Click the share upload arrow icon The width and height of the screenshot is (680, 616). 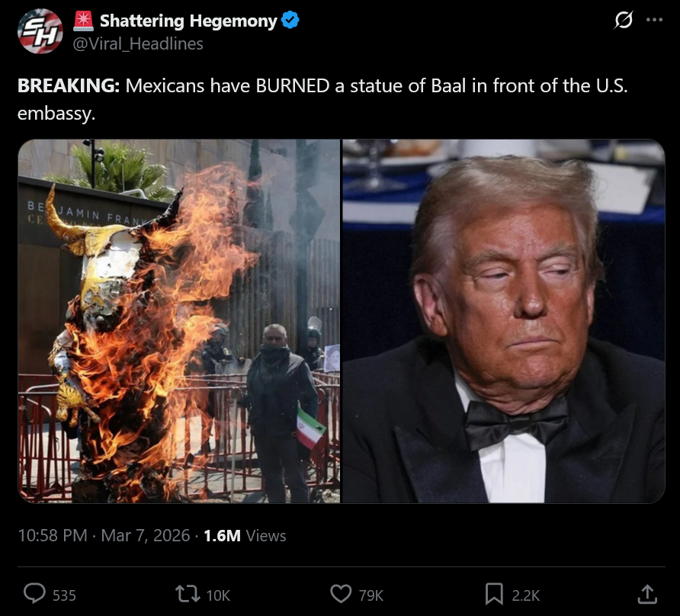pyautogui.click(x=647, y=594)
